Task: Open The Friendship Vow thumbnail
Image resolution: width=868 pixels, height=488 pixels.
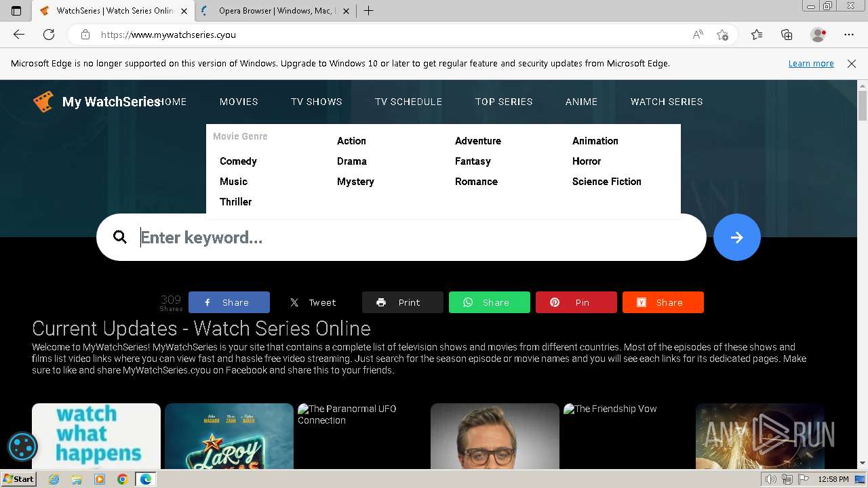Action: (628, 436)
